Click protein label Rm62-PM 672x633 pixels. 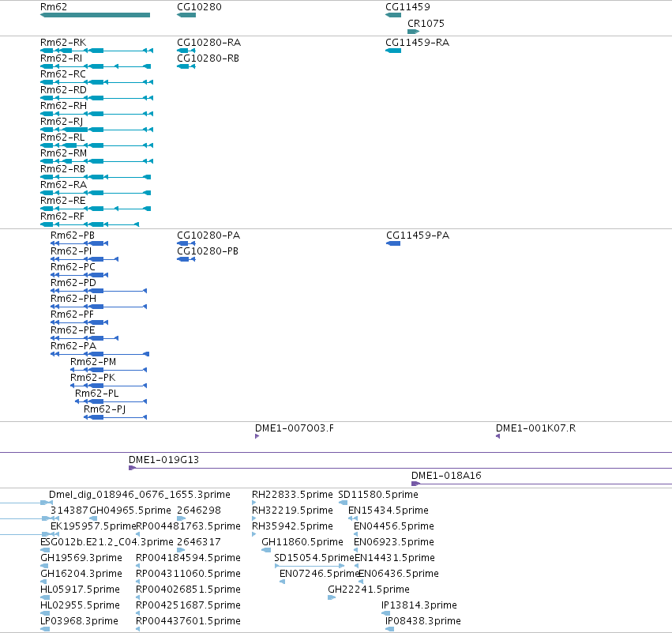(93, 362)
